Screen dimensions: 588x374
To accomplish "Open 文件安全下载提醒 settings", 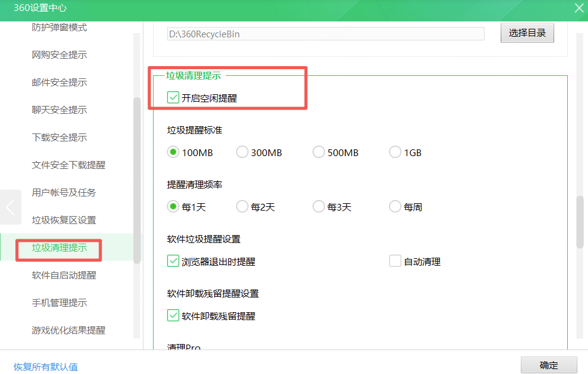I will [69, 165].
